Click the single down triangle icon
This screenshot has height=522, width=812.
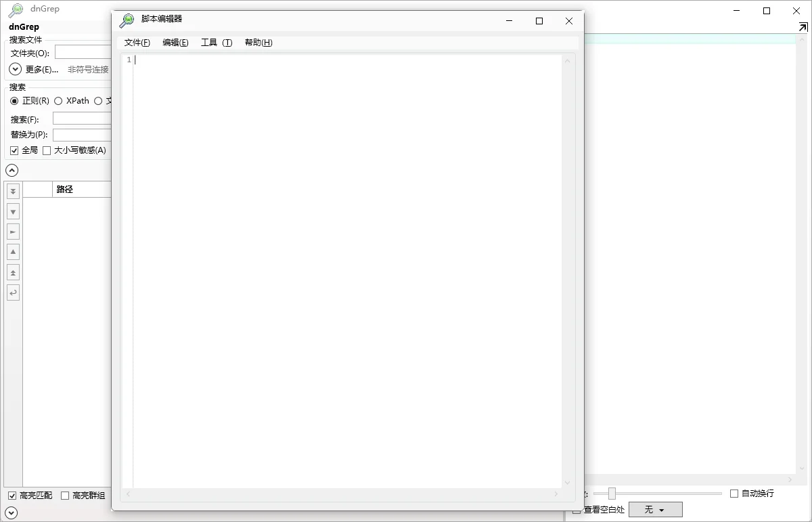coord(13,212)
